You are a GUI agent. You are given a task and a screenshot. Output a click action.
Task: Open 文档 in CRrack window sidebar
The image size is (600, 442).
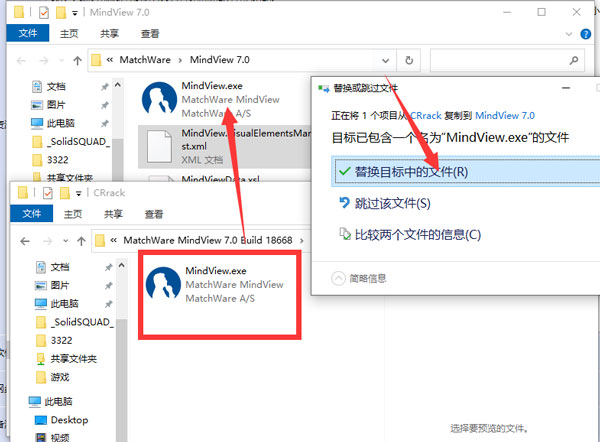click(x=60, y=267)
